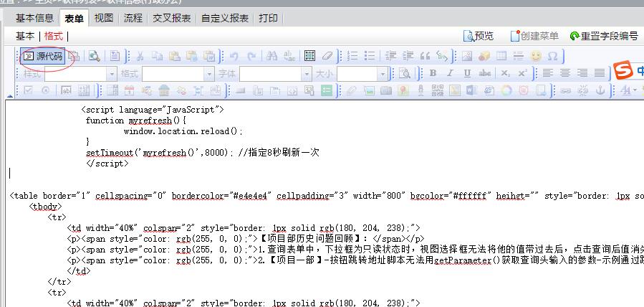This screenshot has height=307, width=644.
Task: Switch to the 自定义报表 tab
Action: (225, 18)
